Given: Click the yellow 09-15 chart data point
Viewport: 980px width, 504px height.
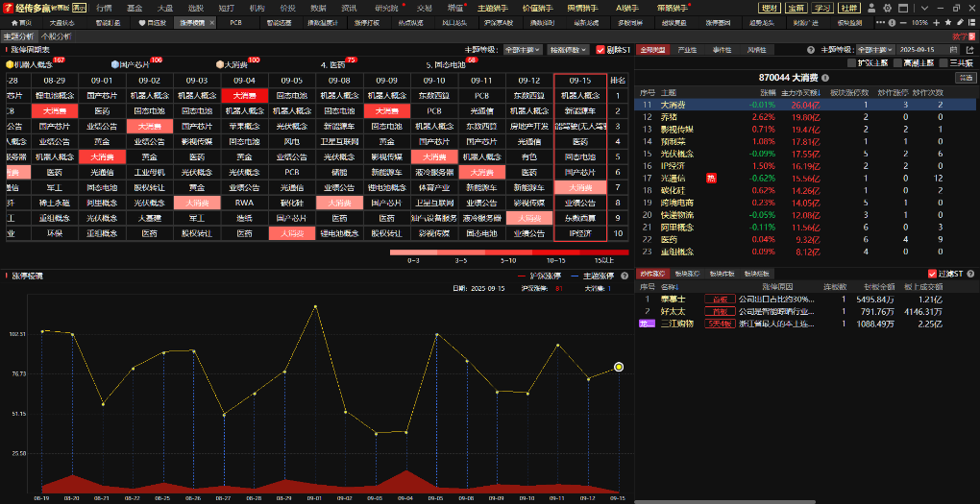Looking at the screenshot, I should 619,368.
